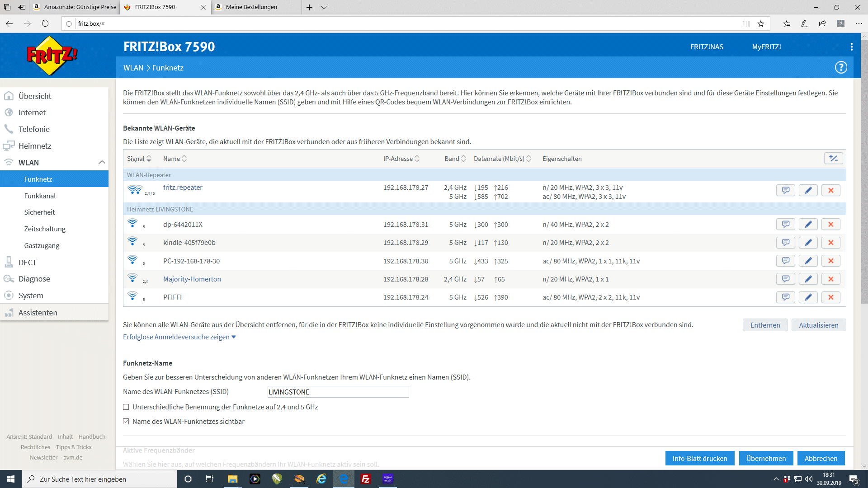
Task: Open Heimnetz menu in sidebar
Action: click(x=54, y=146)
